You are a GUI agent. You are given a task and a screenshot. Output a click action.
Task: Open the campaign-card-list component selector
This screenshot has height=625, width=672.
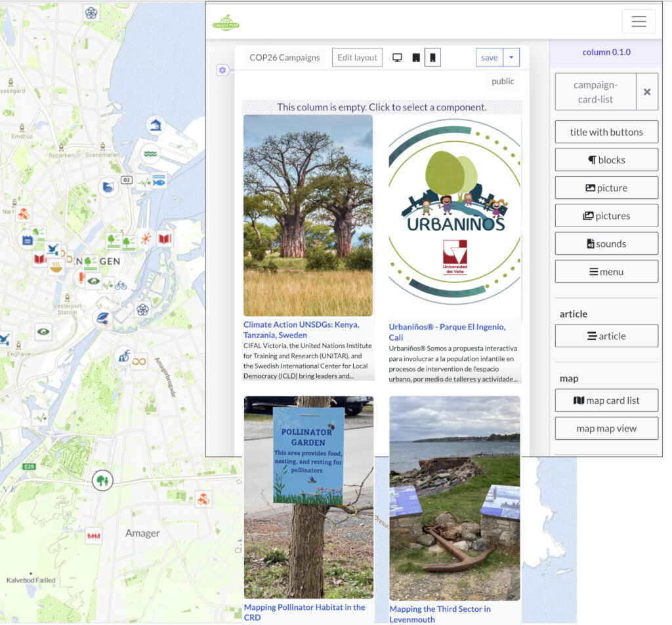(596, 92)
